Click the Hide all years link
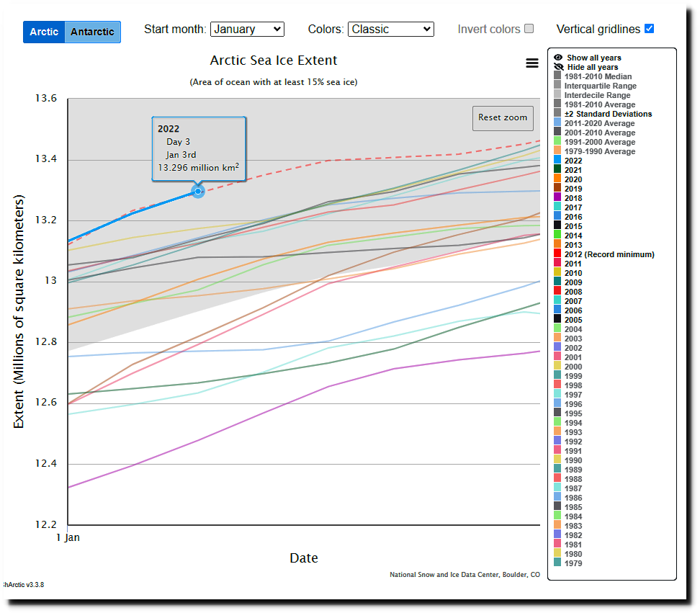This screenshot has width=700, height=613. pyautogui.click(x=593, y=67)
